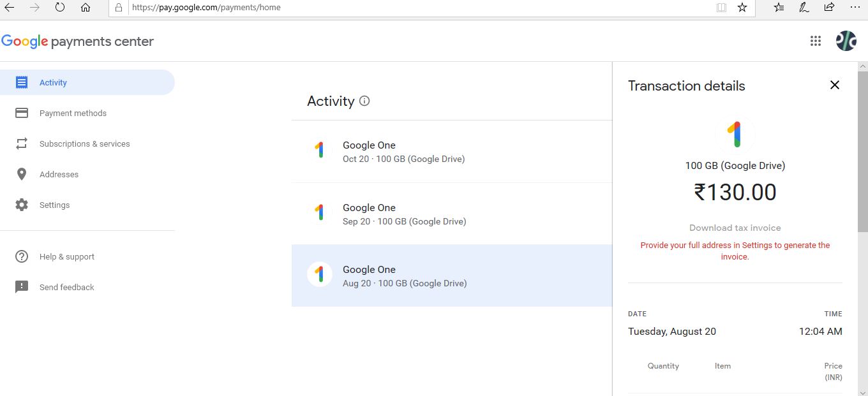Open the browser favorites list icon
868x396 pixels.
coord(779,8)
